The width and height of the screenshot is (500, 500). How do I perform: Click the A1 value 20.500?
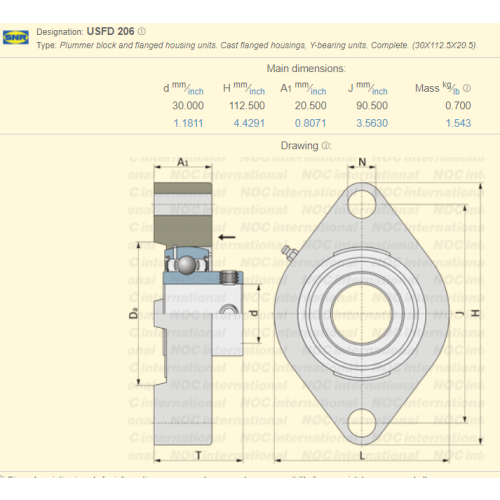310,106
